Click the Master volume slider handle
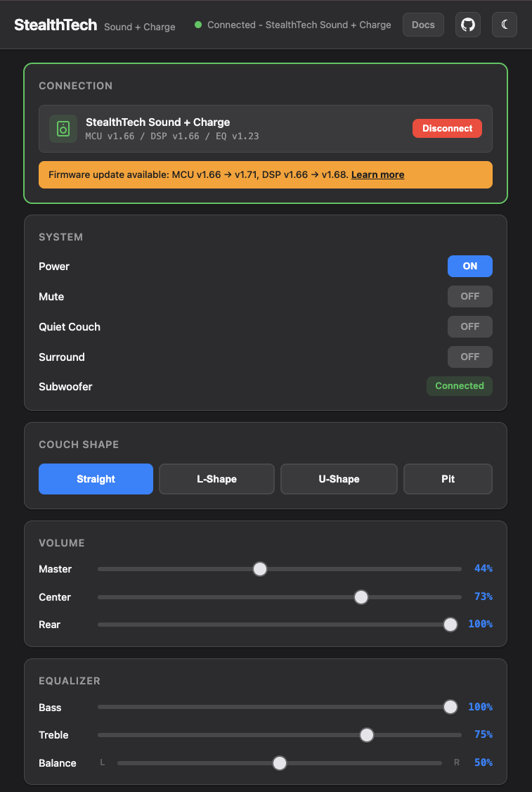This screenshot has width=532, height=792. 260,568
